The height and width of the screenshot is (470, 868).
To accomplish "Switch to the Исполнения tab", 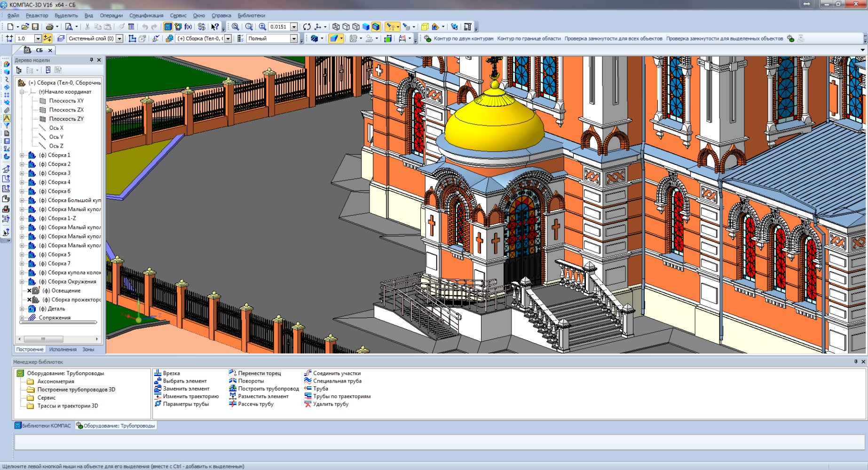I will (x=63, y=349).
